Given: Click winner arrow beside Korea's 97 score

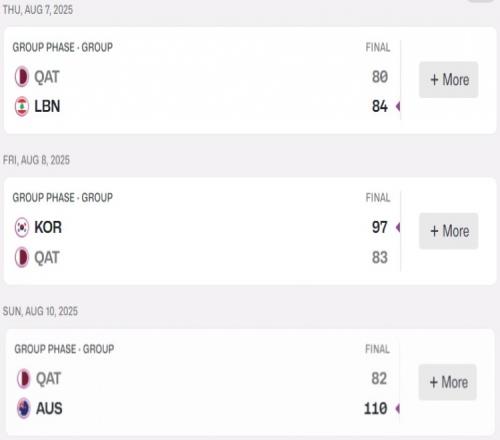Looking at the screenshot, I should (x=398, y=227).
